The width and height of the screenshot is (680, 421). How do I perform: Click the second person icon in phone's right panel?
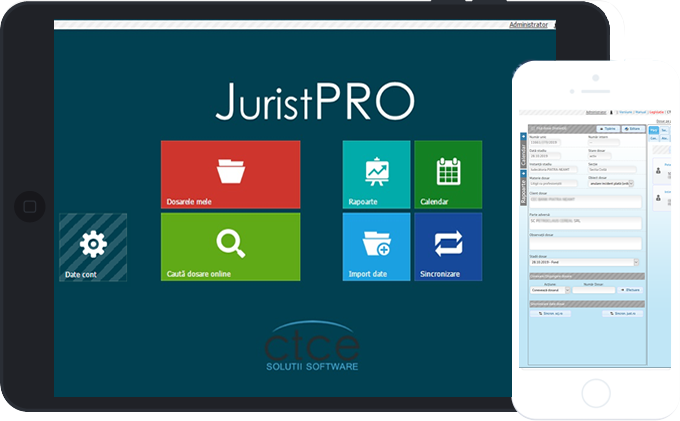658,198
